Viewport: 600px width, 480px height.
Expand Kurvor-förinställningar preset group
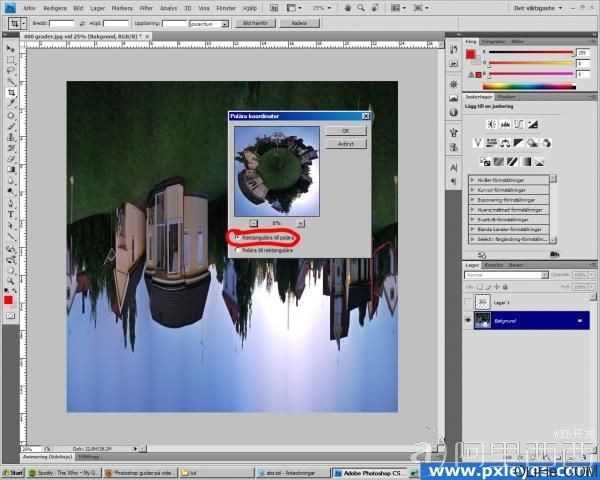click(x=472, y=189)
